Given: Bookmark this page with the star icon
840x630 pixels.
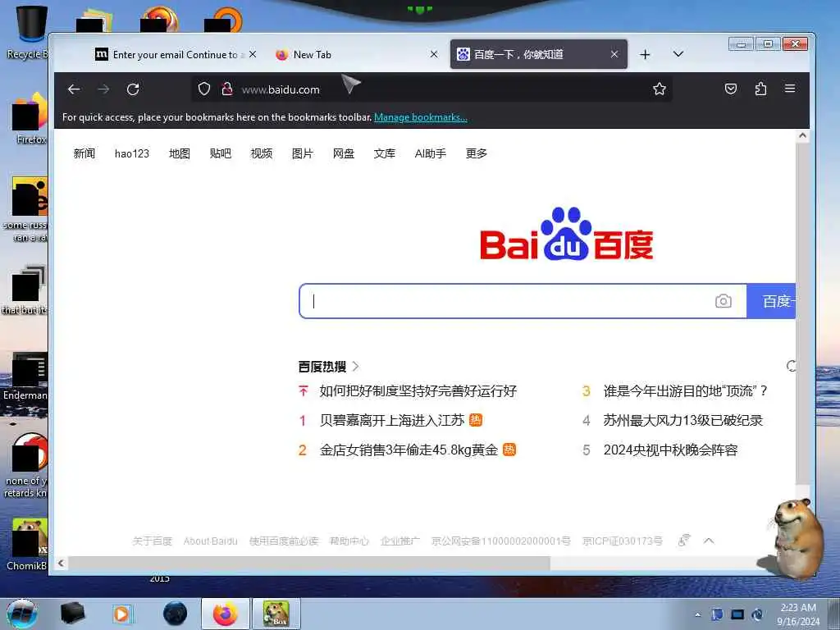Looking at the screenshot, I should tap(660, 89).
